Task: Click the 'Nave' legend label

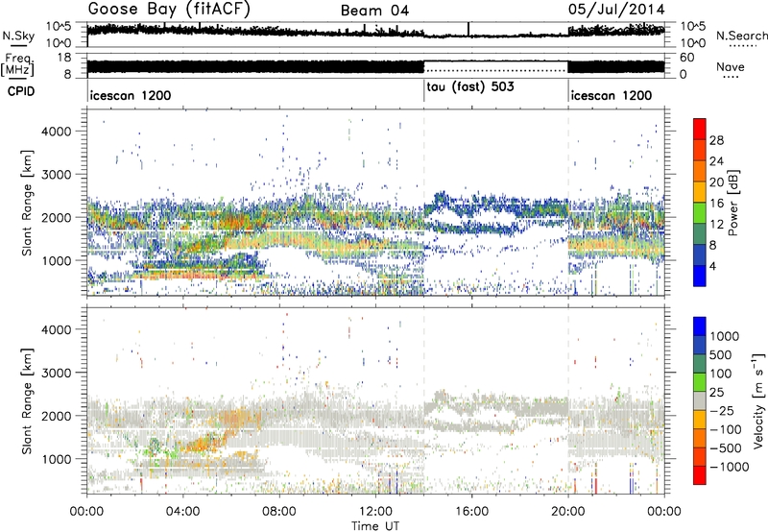Action: [731, 66]
